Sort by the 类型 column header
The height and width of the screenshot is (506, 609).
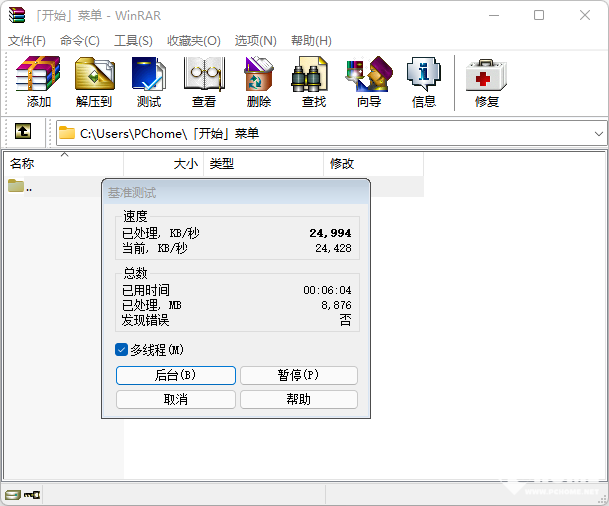tap(263, 164)
